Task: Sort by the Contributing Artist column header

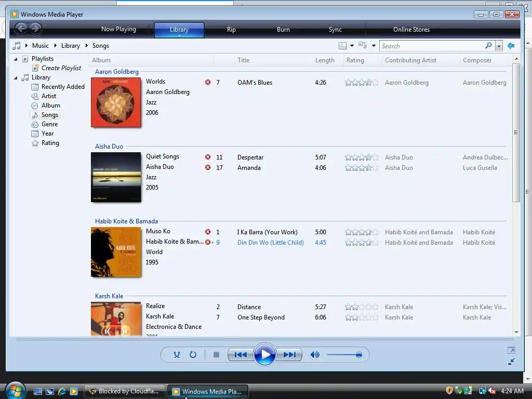Action: coord(421,60)
